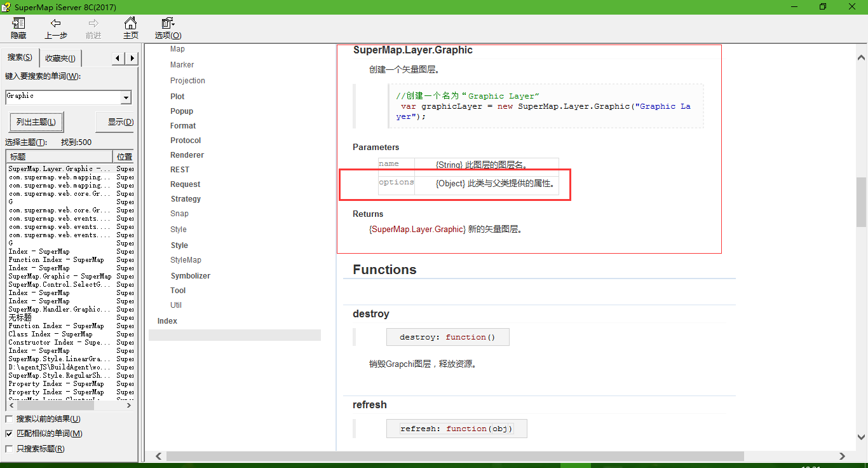Click the left tab-scroll arrow beside 收藏夹
Viewport: 868px width, 468px height.
pyautogui.click(x=119, y=59)
